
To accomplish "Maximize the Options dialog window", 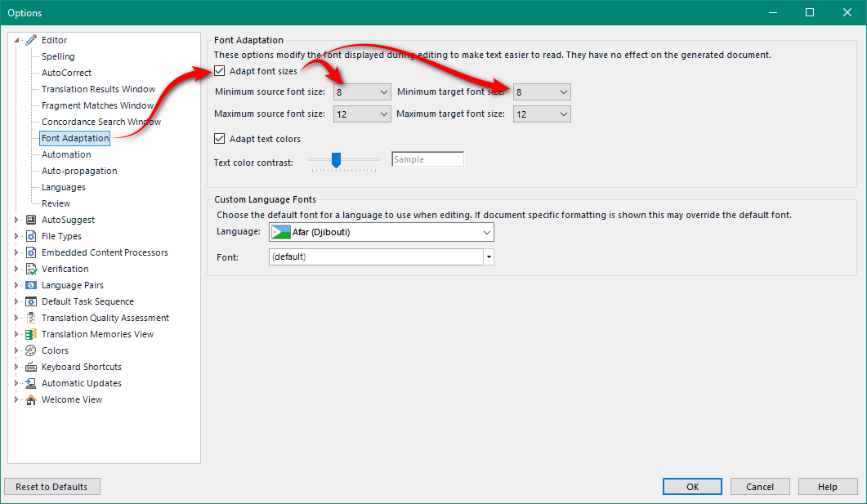I will pyautogui.click(x=810, y=12).
